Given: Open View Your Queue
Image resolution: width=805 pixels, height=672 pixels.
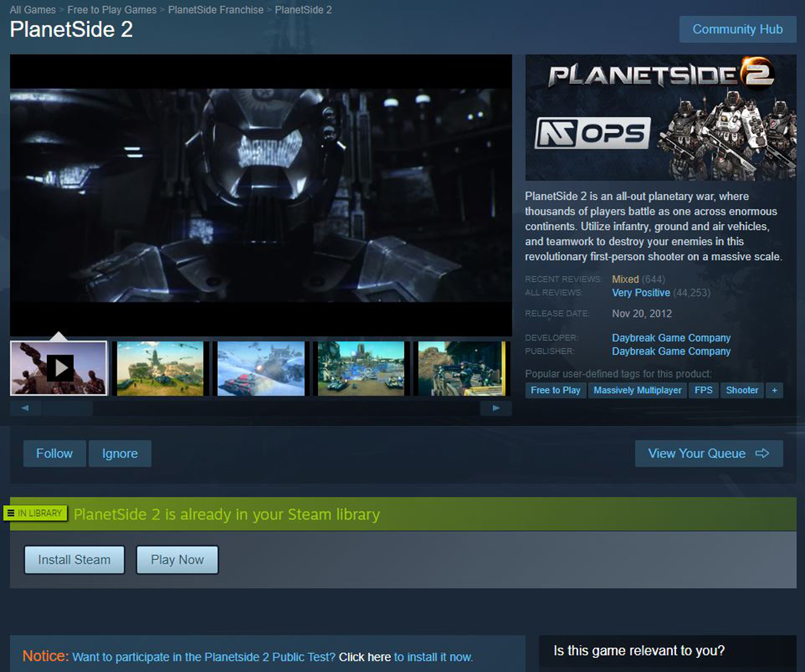Looking at the screenshot, I should point(708,453).
